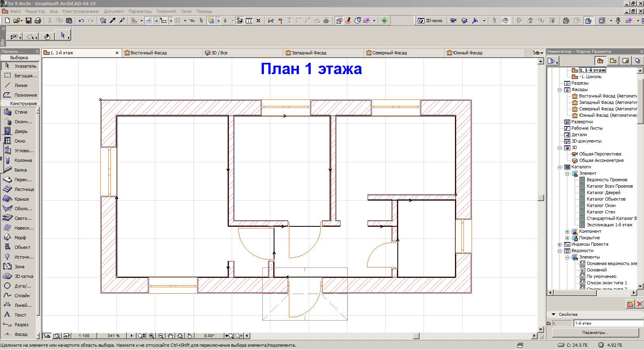This screenshot has width=644, height=350.
Task: Click the 1-й этаж name input field
Action: [609, 323]
